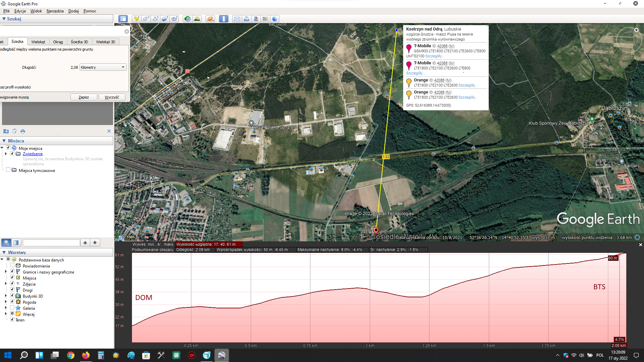
Task: Open the Plik menu
Action: click(x=6, y=11)
